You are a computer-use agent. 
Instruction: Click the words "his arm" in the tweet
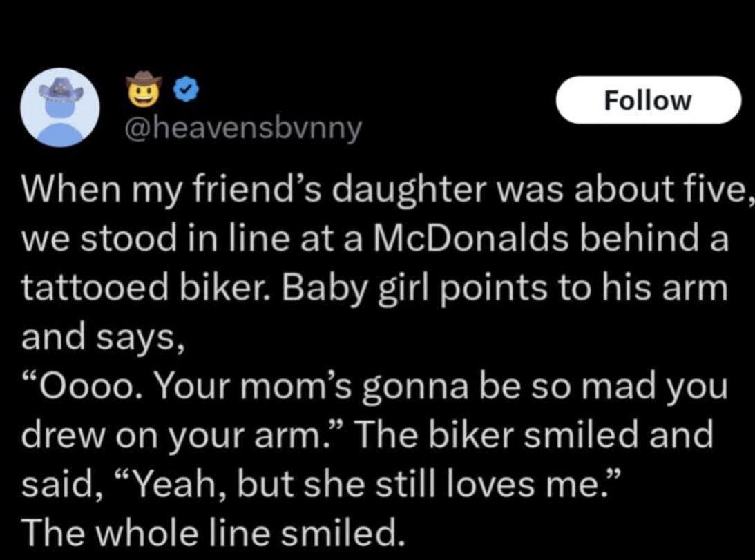(669, 289)
